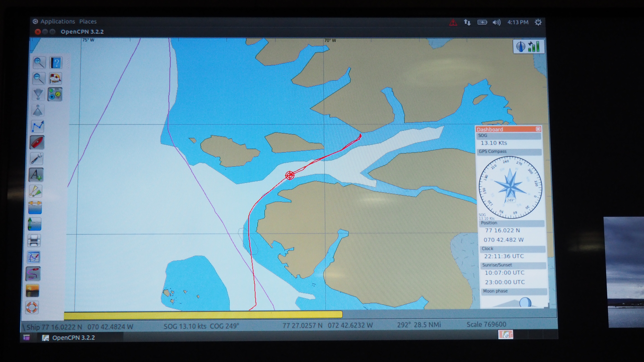Toggle tides display with vertical arrow icon
The image size is (644, 362).
(x=35, y=224)
